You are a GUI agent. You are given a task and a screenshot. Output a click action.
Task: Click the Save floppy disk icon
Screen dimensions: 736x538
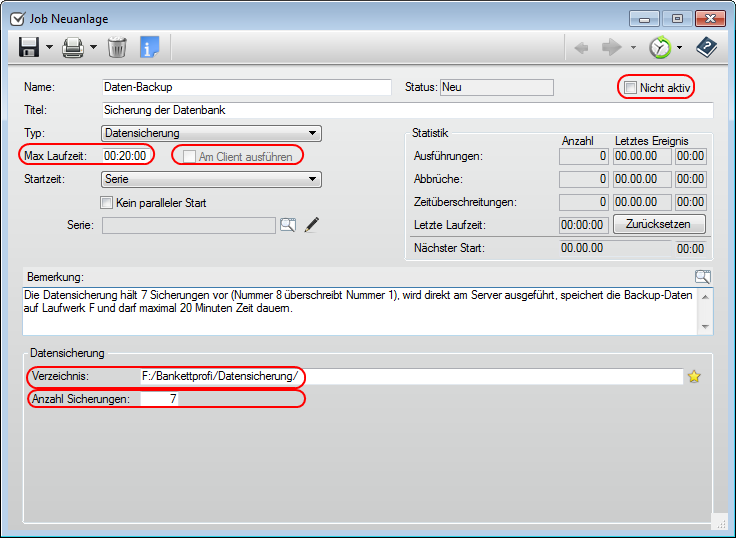[x=28, y=47]
